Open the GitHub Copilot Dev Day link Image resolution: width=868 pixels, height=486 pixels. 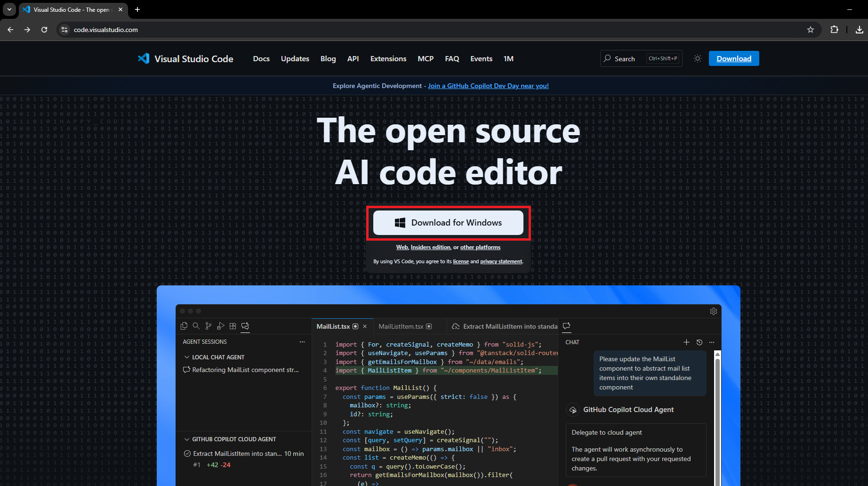[x=488, y=86]
